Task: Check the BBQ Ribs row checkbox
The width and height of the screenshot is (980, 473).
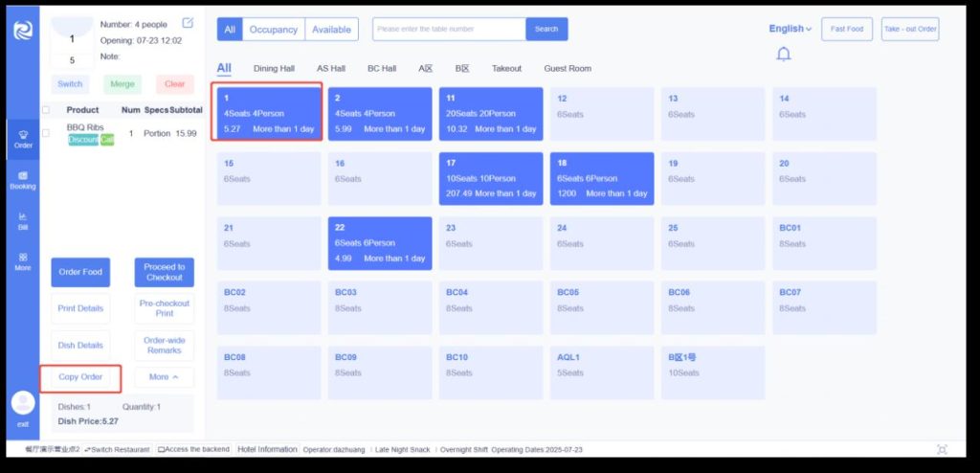Action: (46, 133)
